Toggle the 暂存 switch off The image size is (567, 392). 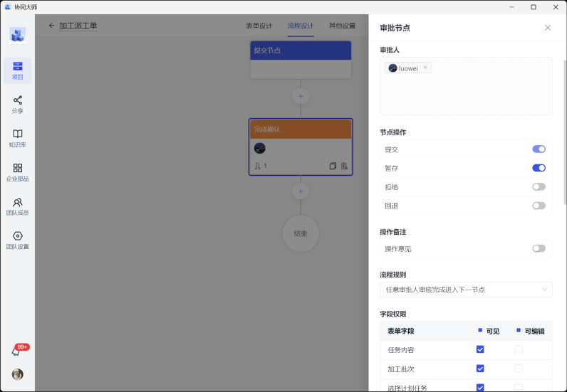(x=539, y=168)
